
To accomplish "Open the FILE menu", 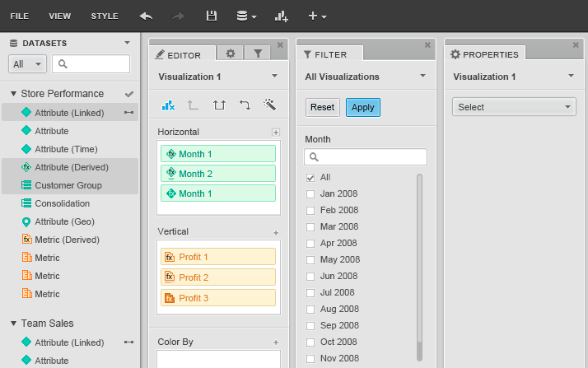I will 20,16.
